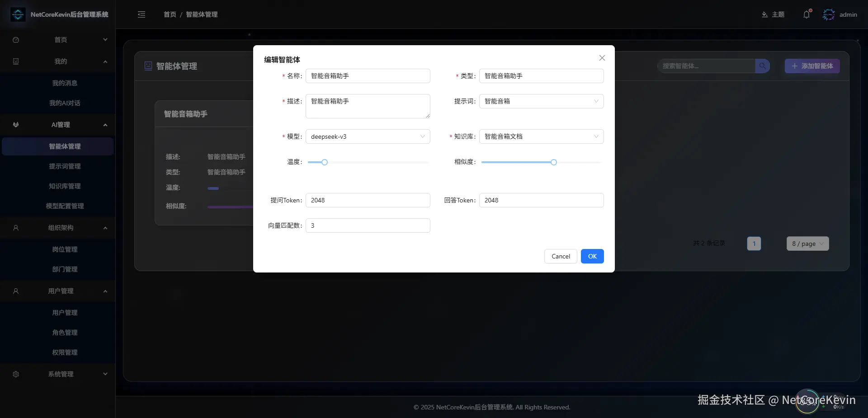Screen dimensions: 868x418
Task: Click the 首页 compass icon in sidebar
Action: coord(15,40)
